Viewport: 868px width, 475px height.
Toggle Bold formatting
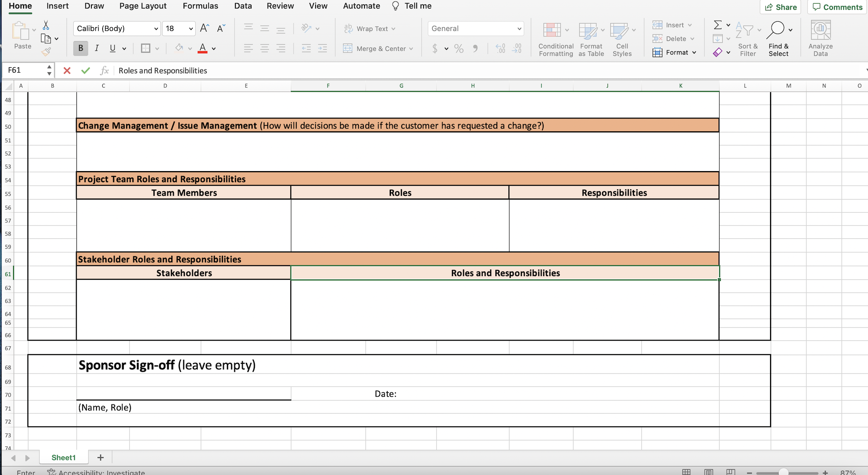[81, 48]
